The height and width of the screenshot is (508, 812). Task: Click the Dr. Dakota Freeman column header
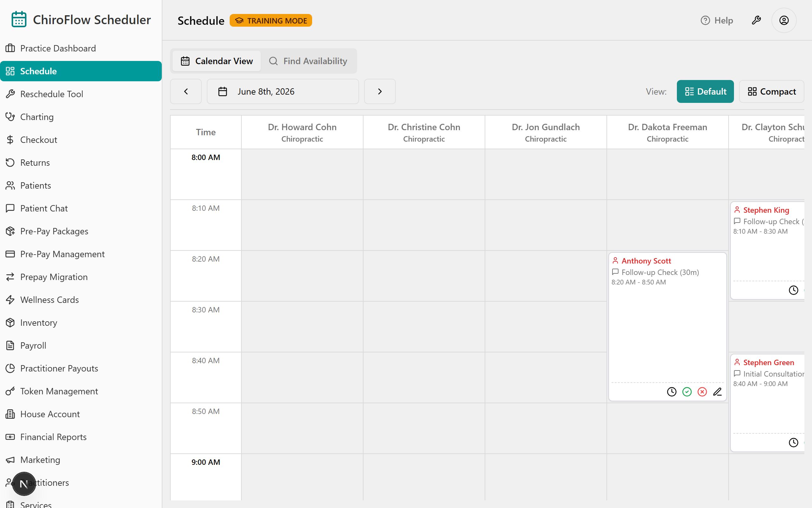point(667,132)
